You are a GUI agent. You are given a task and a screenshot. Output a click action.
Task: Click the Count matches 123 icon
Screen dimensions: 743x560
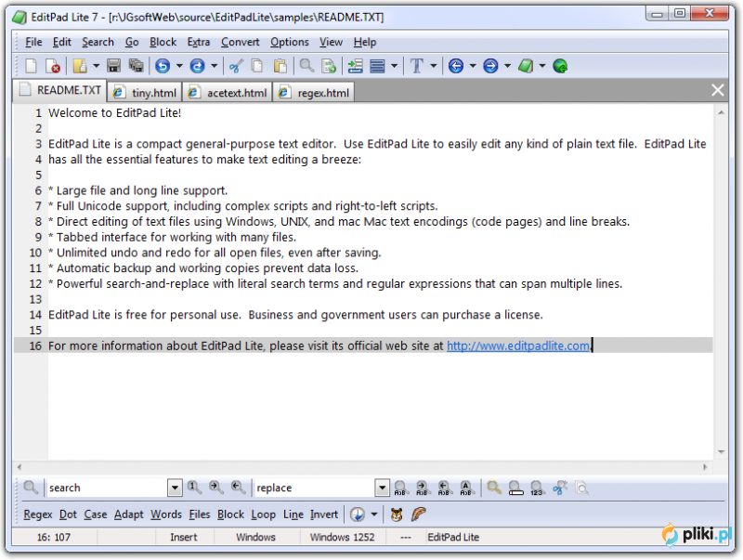pyautogui.click(x=537, y=488)
